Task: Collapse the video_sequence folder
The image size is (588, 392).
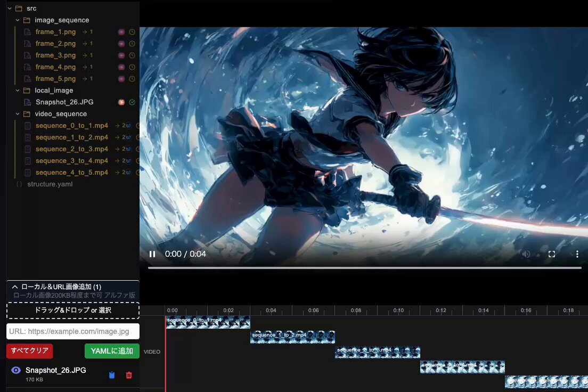Action: click(x=18, y=113)
